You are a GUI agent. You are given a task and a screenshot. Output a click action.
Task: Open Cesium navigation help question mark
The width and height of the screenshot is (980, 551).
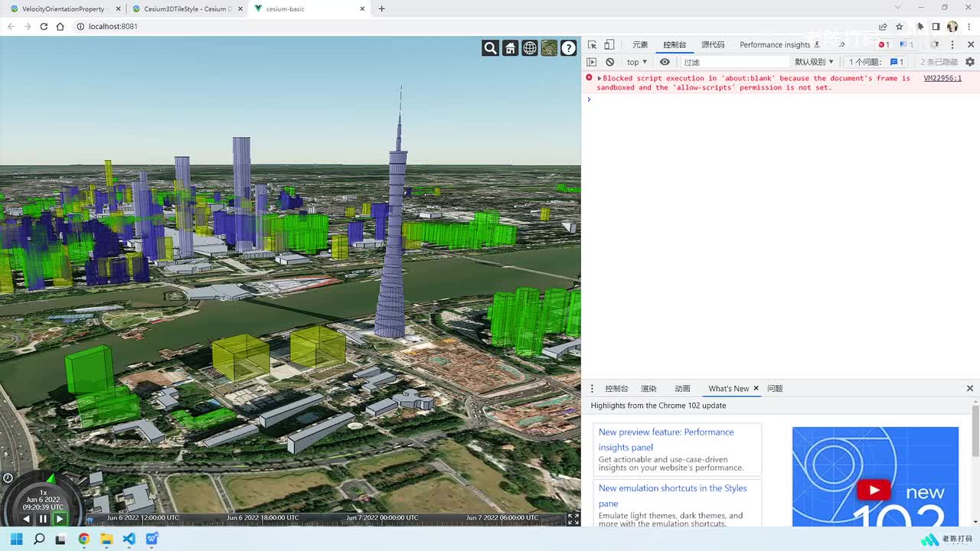click(x=569, y=48)
